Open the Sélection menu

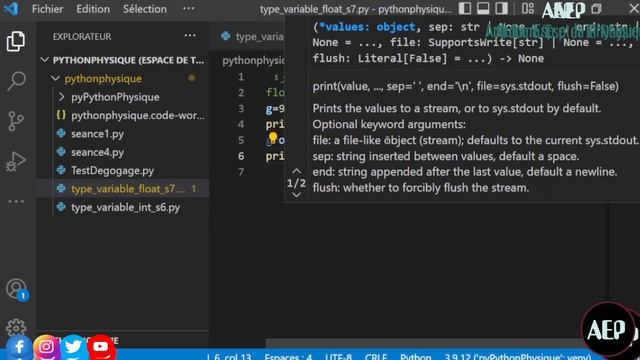[145, 9]
